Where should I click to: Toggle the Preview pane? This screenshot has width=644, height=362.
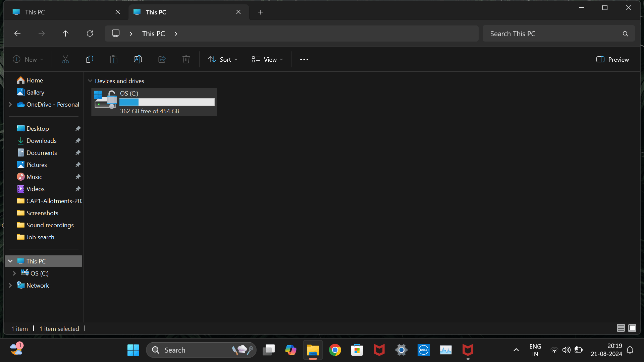coord(612,60)
